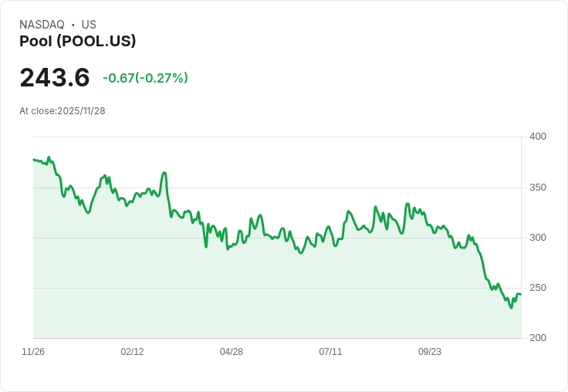Click the 243.6 current price value
The image size is (568, 392).
(55, 77)
